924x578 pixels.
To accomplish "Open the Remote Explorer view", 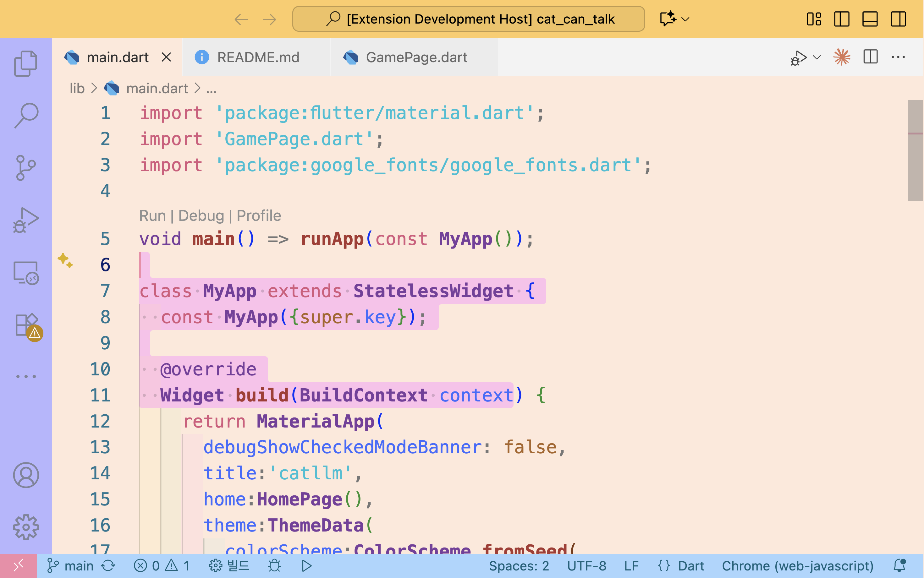I will coord(26,273).
